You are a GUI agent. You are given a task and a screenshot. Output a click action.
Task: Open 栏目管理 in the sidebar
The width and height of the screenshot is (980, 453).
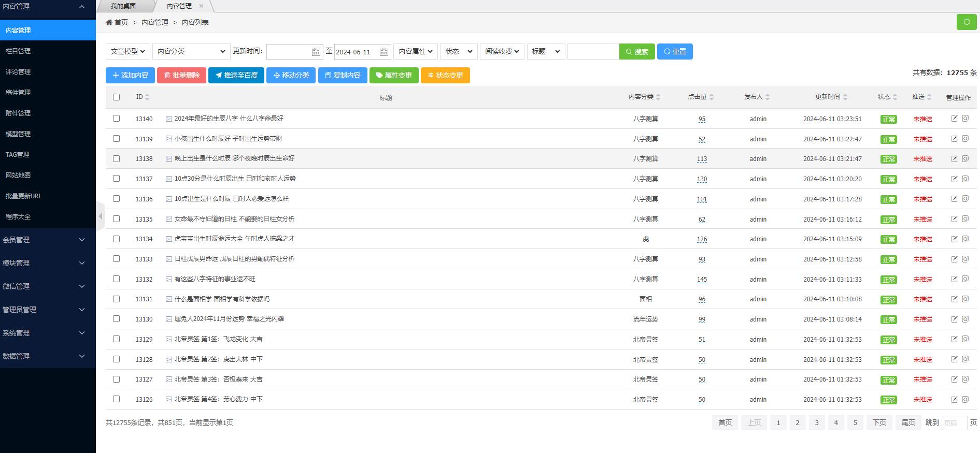click(x=18, y=51)
